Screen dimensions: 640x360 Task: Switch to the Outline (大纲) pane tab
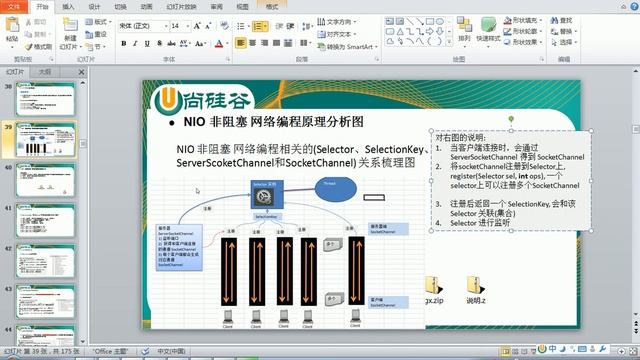(x=45, y=72)
